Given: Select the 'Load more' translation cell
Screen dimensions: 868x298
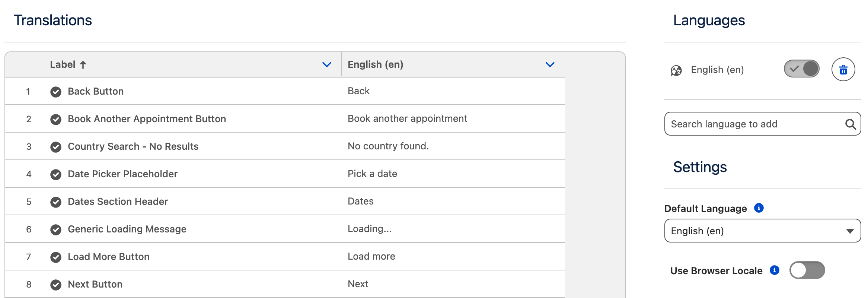Looking at the screenshot, I should pyautogui.click(x=453, y=257).
